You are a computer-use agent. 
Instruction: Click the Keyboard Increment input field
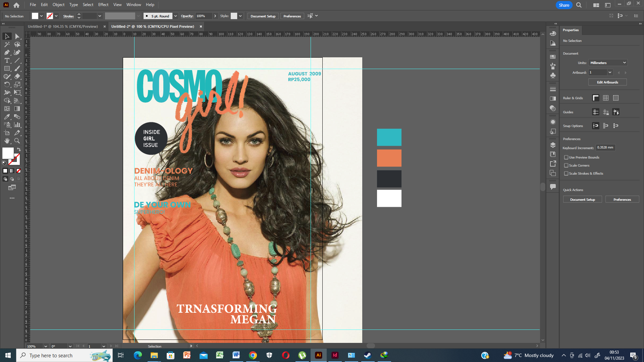(x=605, y=147)
